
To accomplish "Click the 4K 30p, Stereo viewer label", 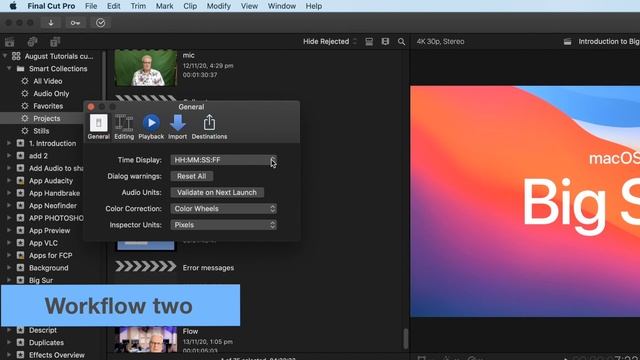I will pyautogui.click(x=440, y=42).
